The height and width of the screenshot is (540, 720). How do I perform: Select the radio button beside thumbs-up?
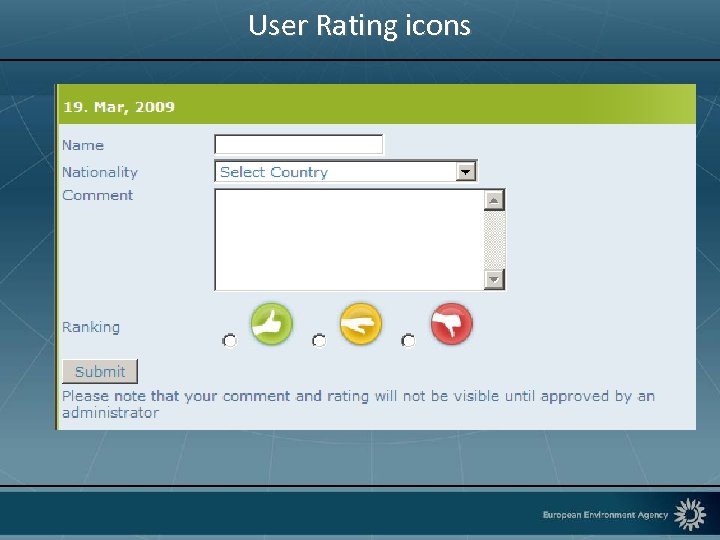click(x=230, y=341)
